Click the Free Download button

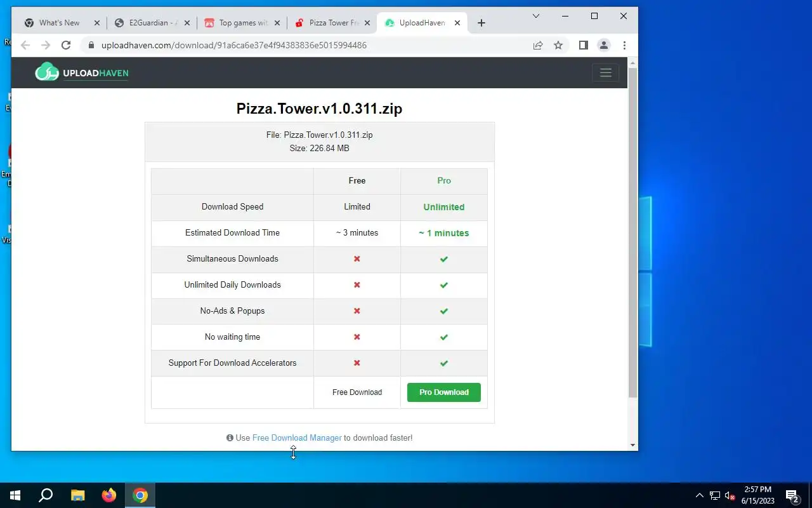357,392
